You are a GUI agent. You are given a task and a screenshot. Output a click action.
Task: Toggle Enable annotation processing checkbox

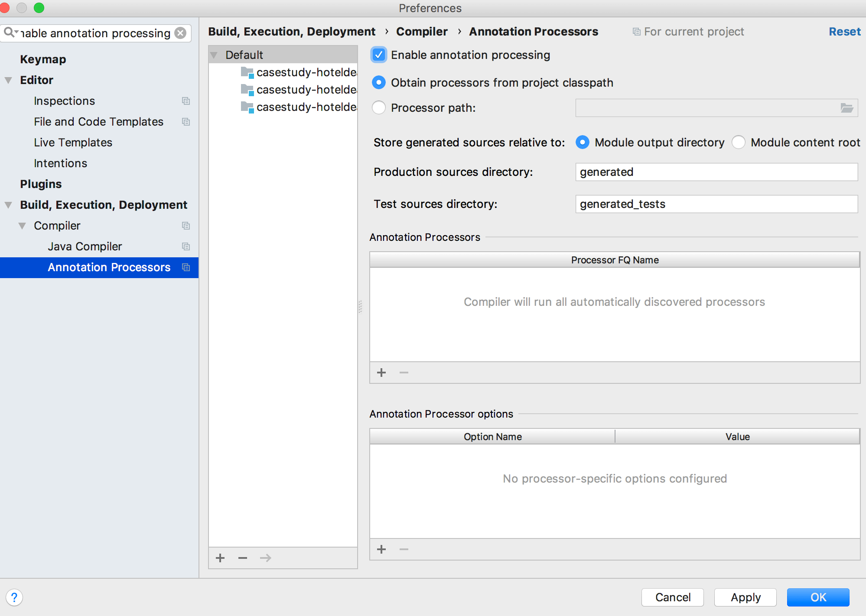[379, 55]
